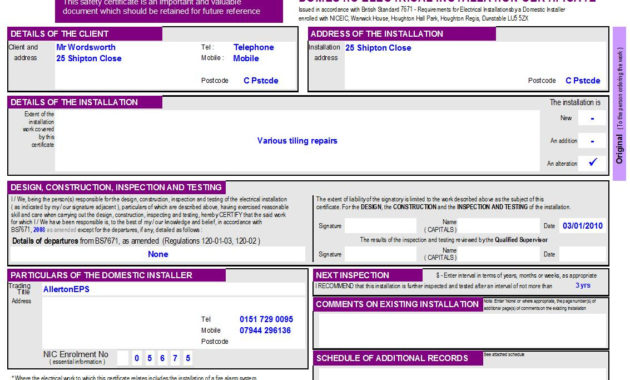The image size is (630, 380).
Task: Click the client name field 'Mr Wordsworth'
Action: coord(86,47)
